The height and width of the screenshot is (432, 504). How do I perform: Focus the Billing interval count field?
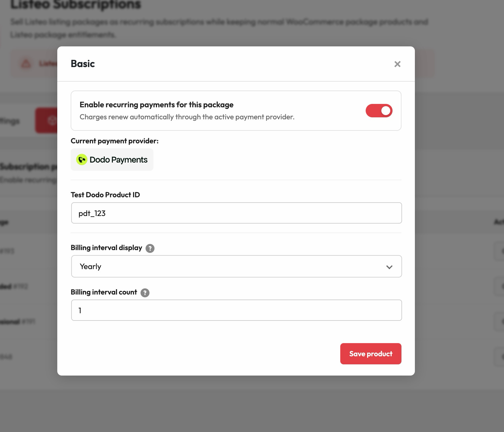pyautogui.click(x=236, y=310)
